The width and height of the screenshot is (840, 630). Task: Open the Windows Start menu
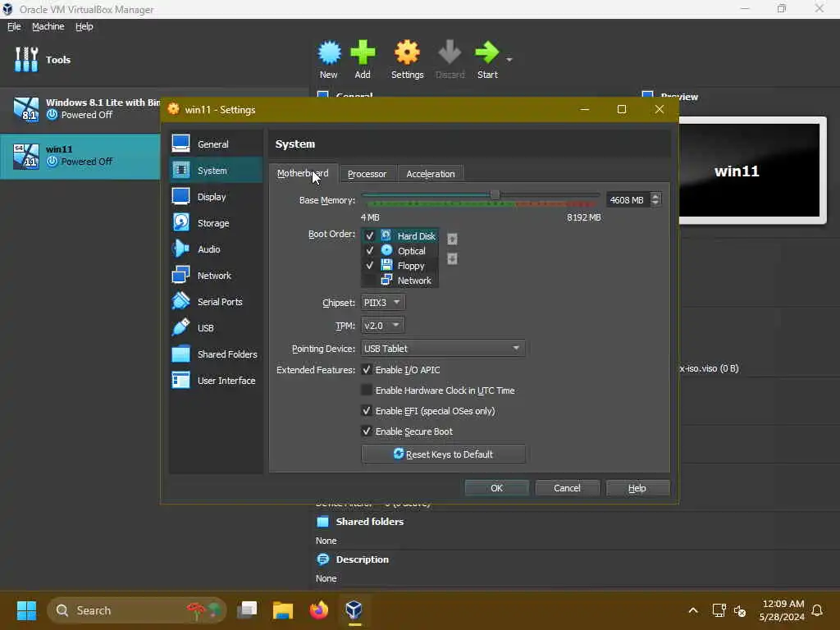tap(26, 610)
